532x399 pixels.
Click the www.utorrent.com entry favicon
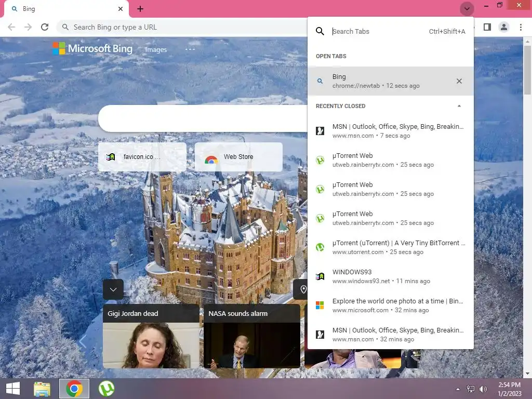tap(320, 247)
